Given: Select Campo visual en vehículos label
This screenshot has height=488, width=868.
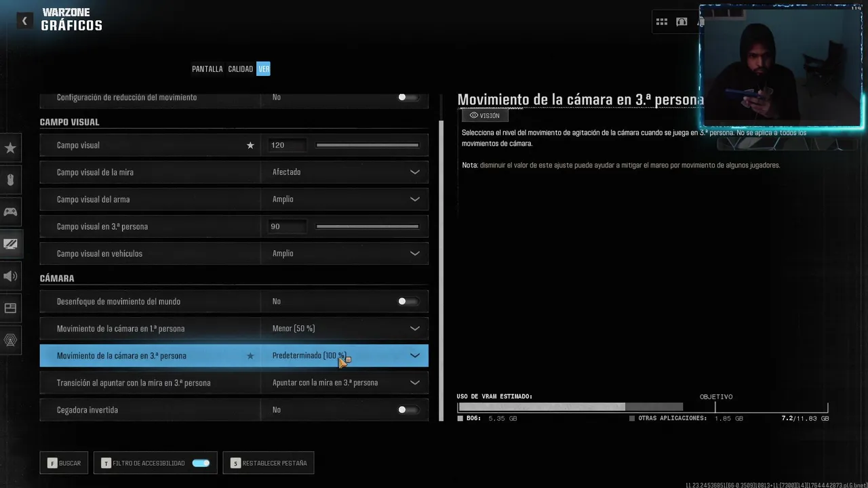Looking at the screenshot, I should [99, 253].
